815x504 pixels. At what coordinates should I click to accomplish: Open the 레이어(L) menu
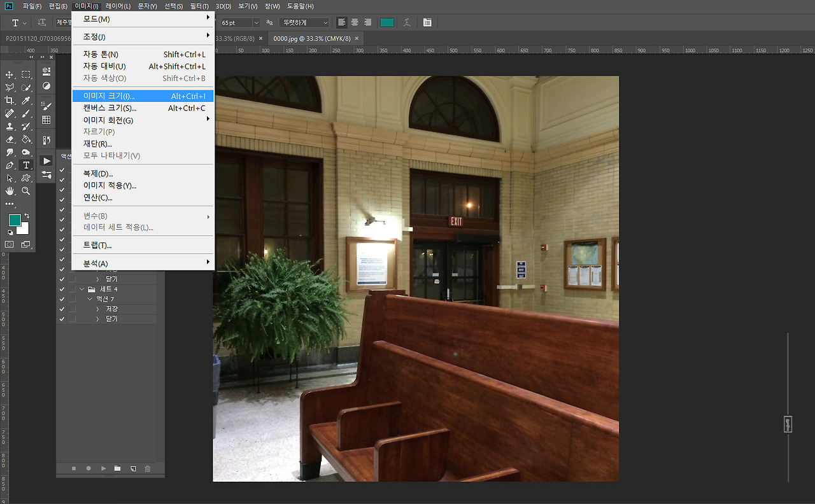click(118, 6)
